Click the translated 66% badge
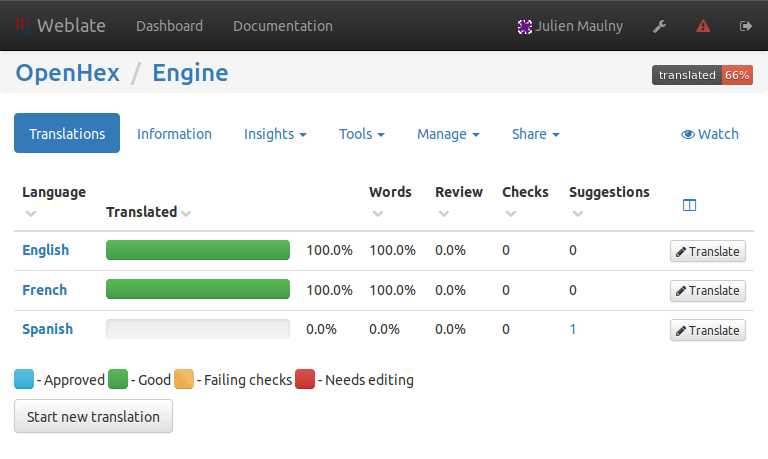The image size is (768, 459). point(702,75)
